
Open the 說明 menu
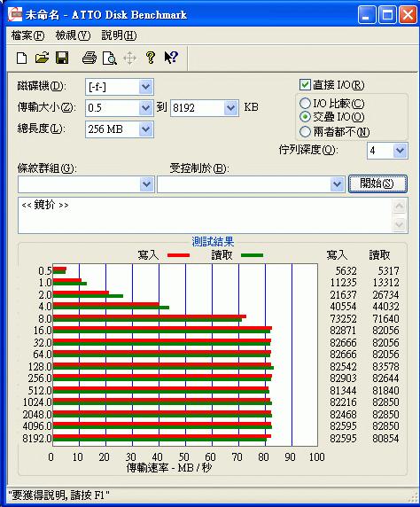click(119, 35)
